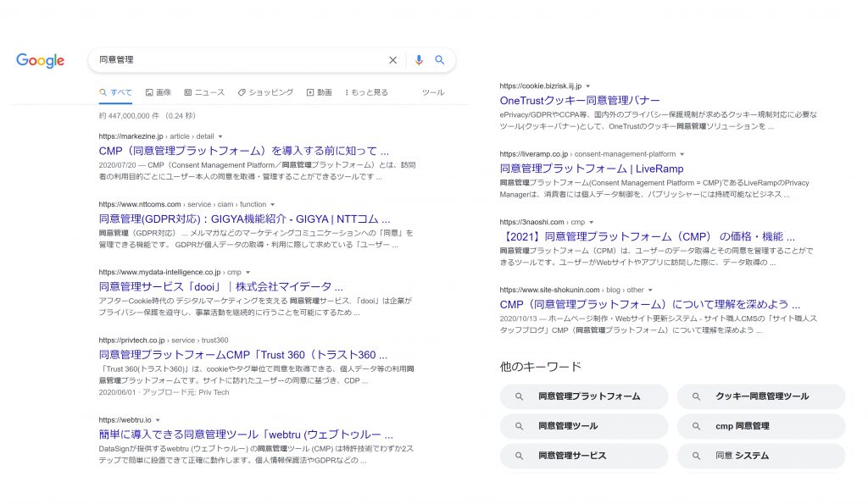Switch to the 画像 images tab
The image size is (868, 504).
(158, 92)
